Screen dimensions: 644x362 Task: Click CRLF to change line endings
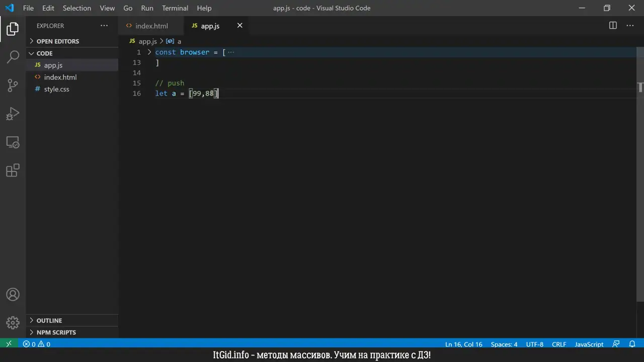pyautogui.click(x=559, y=344)
